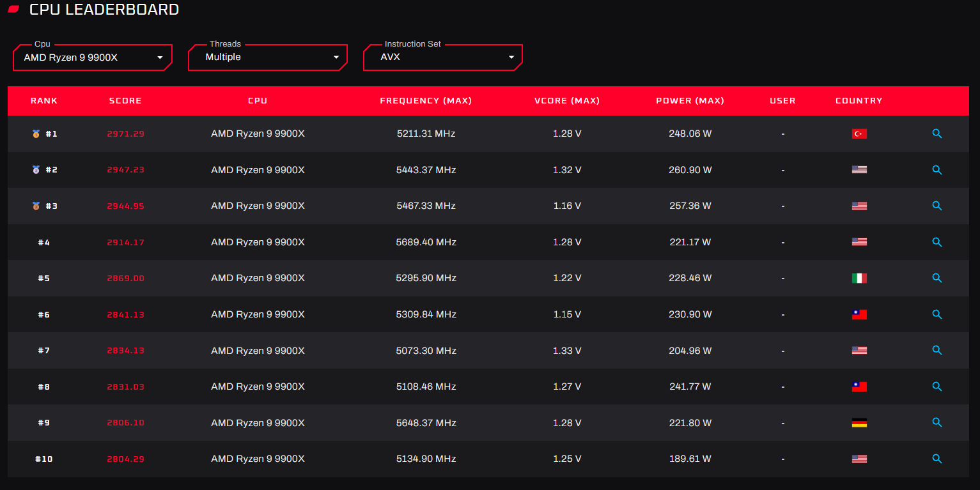This screenshot has width=980, height=490.
Task: Click the power value 248.06 W
Action: pos(690,134)
